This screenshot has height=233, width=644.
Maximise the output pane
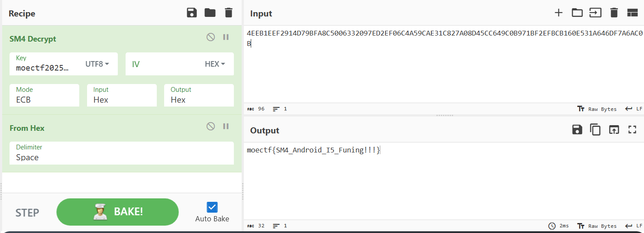pos(632,129)
